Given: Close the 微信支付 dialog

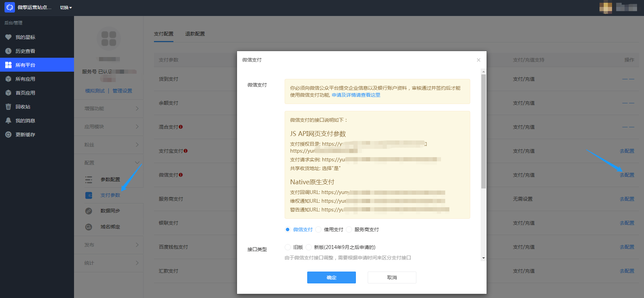Looking at the screenshot, I should click(x=479, y=60).
